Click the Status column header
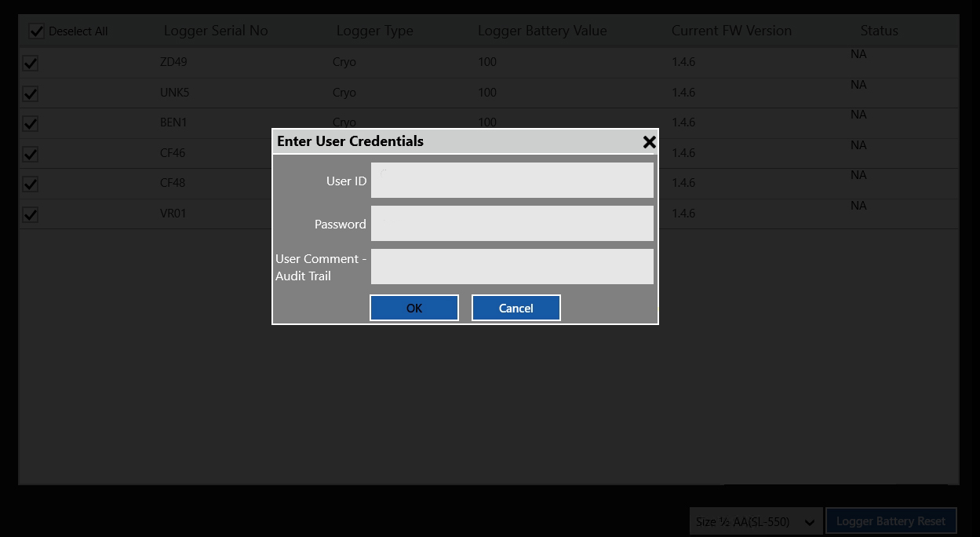 879,31
